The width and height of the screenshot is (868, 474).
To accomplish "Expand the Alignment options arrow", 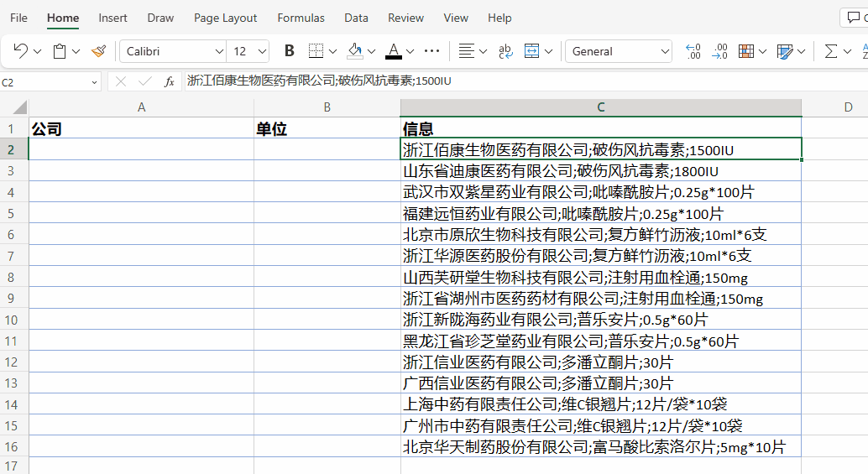I will click(x=484, y=51).
